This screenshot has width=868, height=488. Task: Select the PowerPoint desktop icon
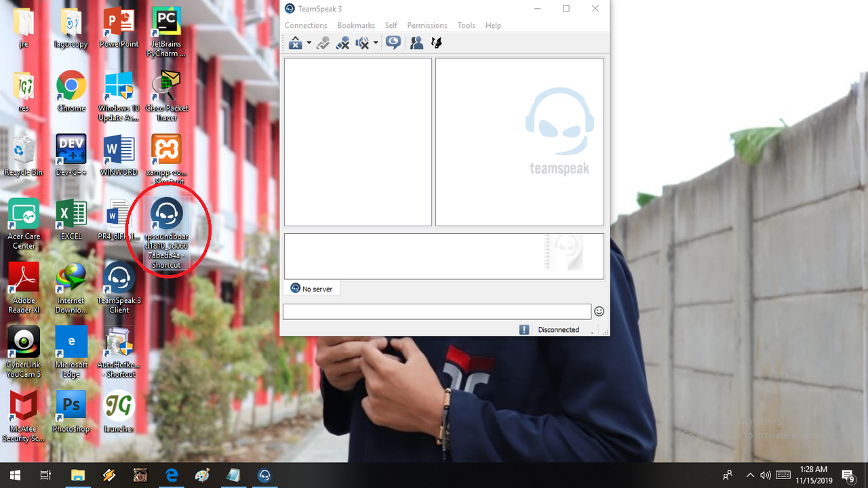[x=119, y=28]
